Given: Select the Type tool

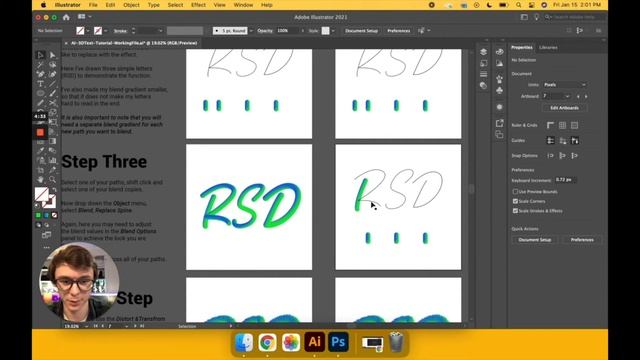Looking at the screenshot, I should (x=40, y=84).
